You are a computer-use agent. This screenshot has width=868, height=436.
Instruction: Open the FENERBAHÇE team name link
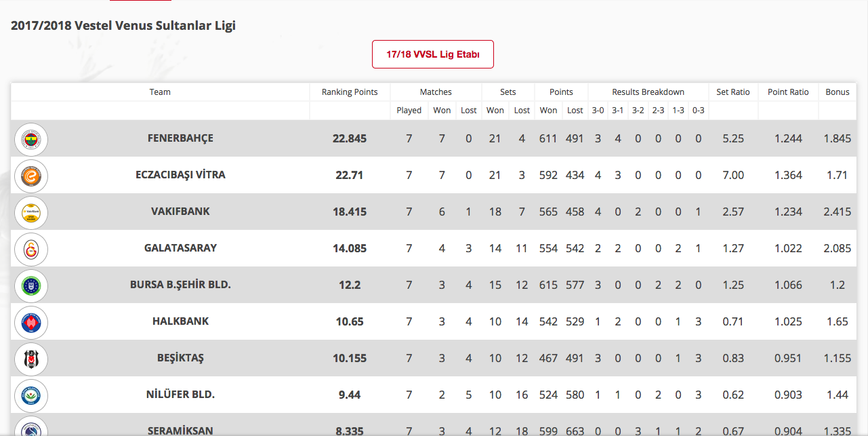point(180,138)
